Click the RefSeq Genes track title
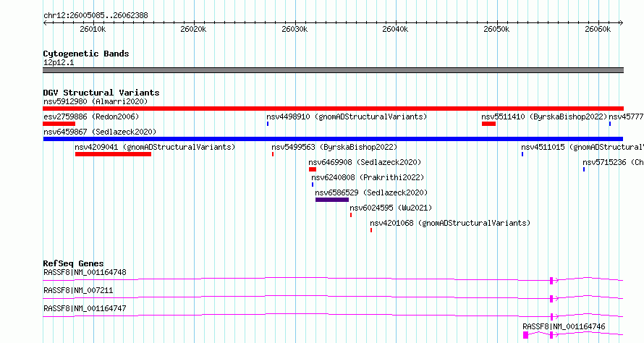The width and height of the screenshot is (644, 343). (73, 263)
